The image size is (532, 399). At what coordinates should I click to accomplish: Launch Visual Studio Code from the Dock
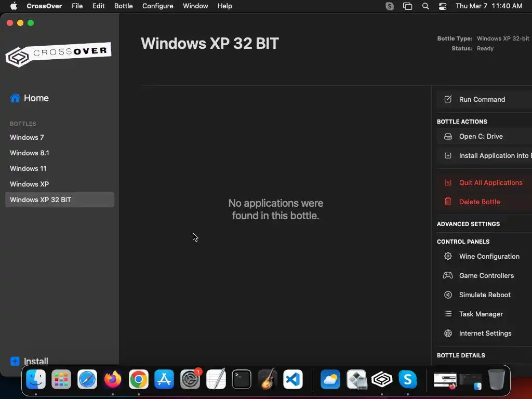pos(293,379)
